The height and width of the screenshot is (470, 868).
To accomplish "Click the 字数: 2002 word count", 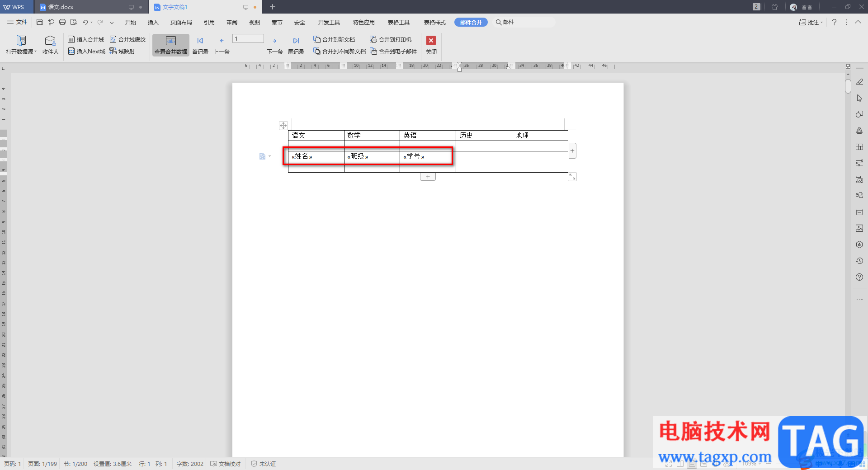I will (x=190, y=464).
